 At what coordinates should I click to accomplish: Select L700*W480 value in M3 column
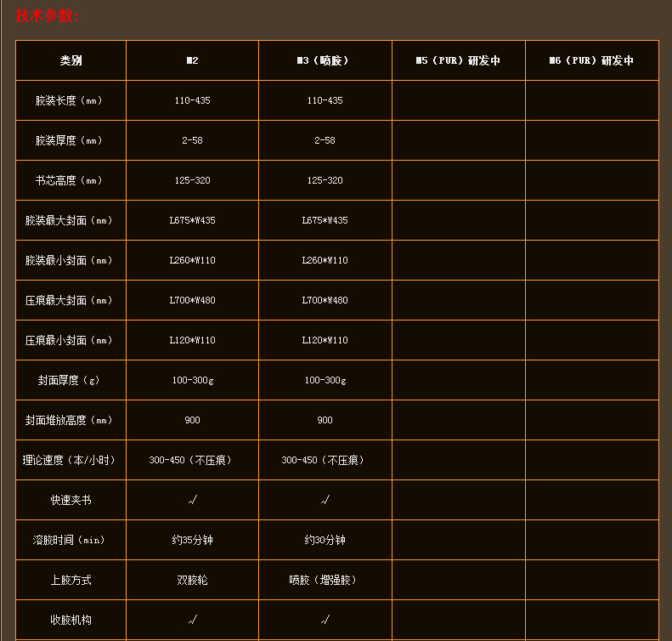325,300
